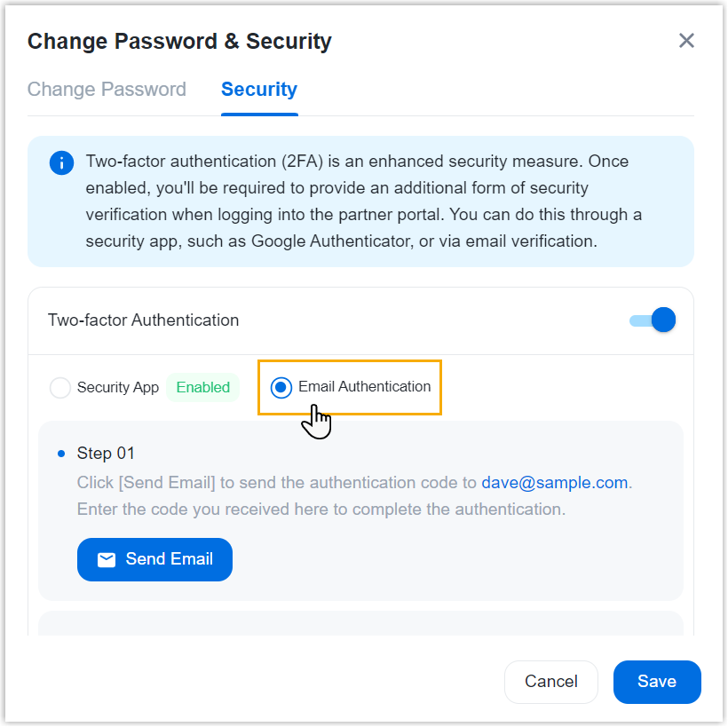728x727 pixels.
Task: Open the dave@sample.com email link
Action: [555, 483]
